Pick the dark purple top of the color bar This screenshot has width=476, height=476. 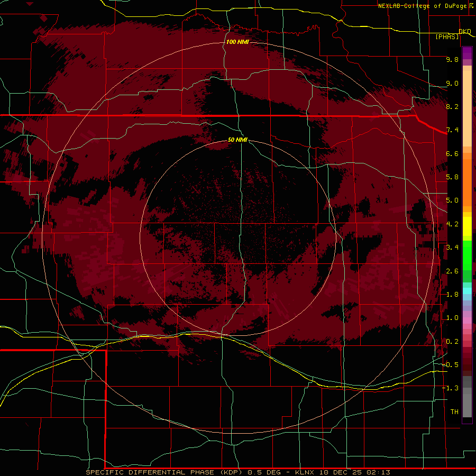(x=467, y=53)
